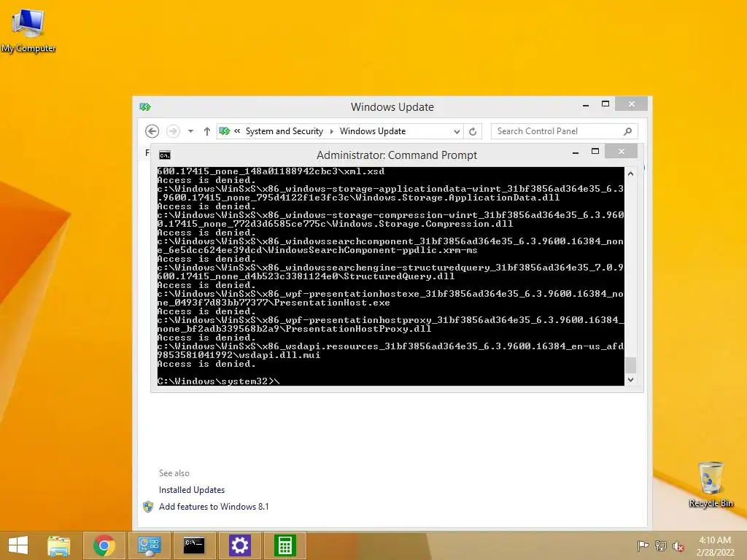The image size is (747, 560).
Task: Open Control Panel taskbar icon
Action: tap(149, 545)
